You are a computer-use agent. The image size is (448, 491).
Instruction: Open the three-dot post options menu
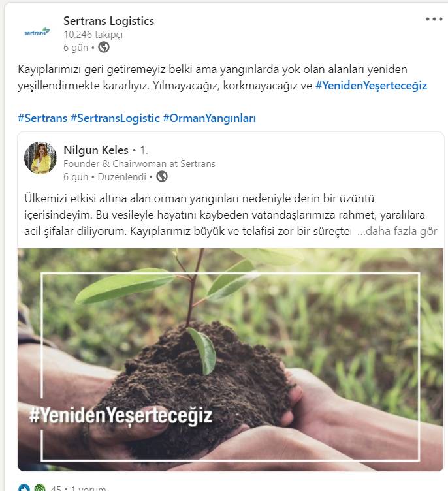pos(434,19)
